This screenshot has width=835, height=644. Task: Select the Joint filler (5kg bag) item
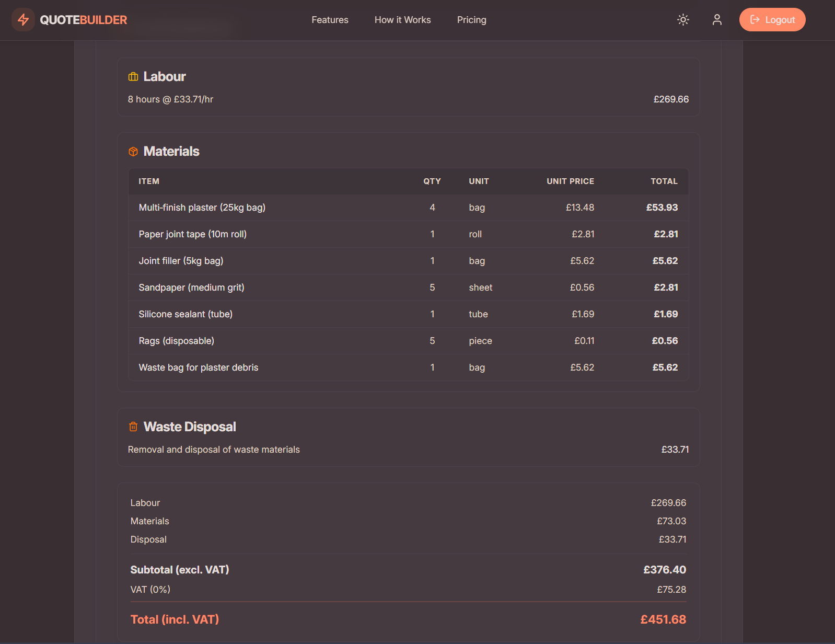coord(181,261)
